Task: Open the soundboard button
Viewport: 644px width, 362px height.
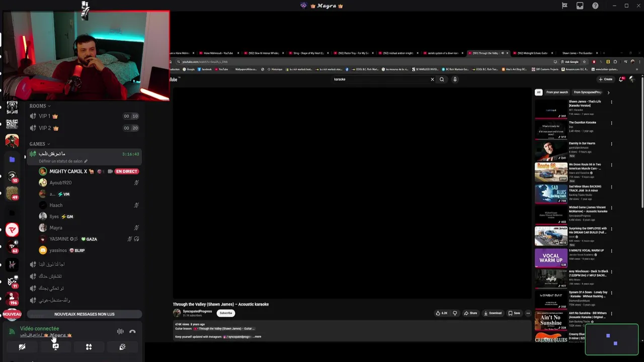Action: tap(122, 347)
